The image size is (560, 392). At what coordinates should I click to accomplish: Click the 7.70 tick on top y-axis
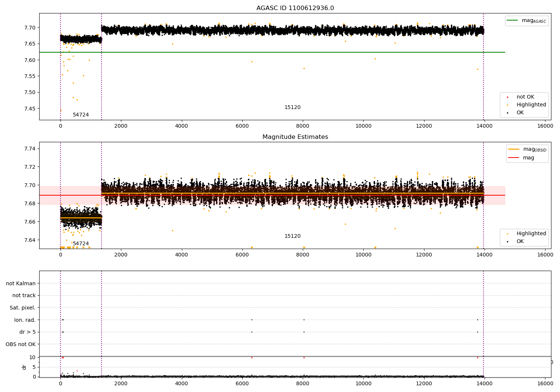30,28
